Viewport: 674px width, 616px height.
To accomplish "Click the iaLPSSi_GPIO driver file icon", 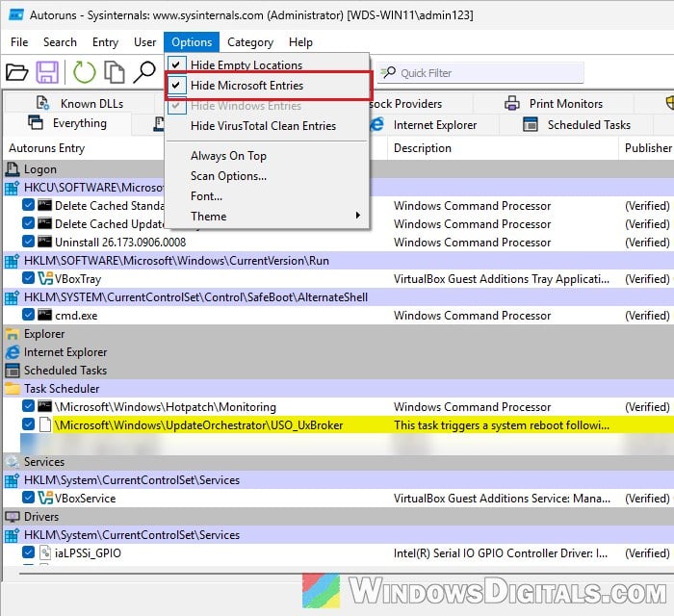I will (x=45, y=552).
